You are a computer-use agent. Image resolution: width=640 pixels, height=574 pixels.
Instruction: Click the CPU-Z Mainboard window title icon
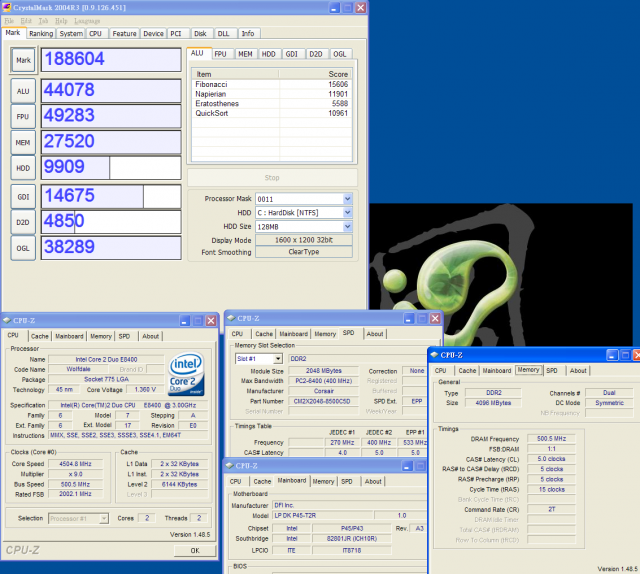tap(229, 465)
